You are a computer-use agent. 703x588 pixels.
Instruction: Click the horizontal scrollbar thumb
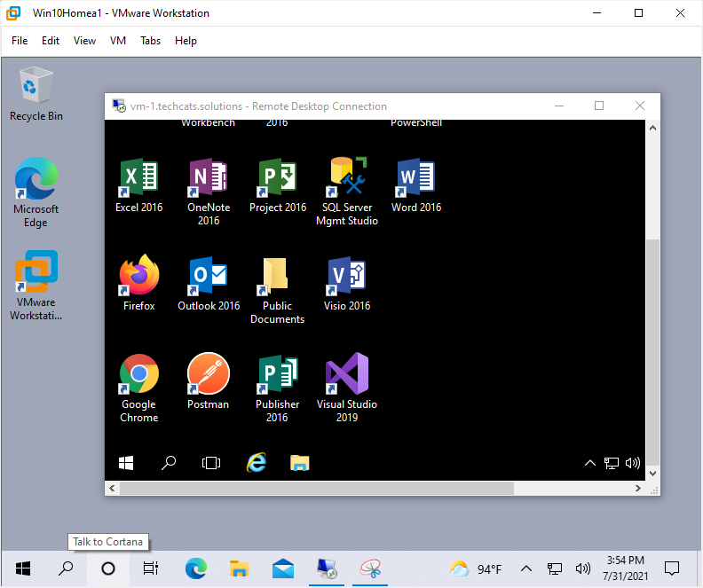[317, 488]
